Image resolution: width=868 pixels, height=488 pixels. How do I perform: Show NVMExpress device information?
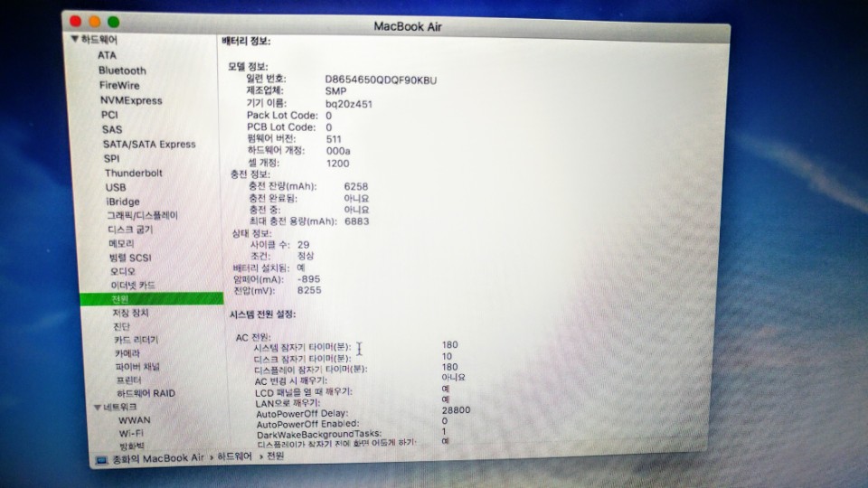click(131, 100)
